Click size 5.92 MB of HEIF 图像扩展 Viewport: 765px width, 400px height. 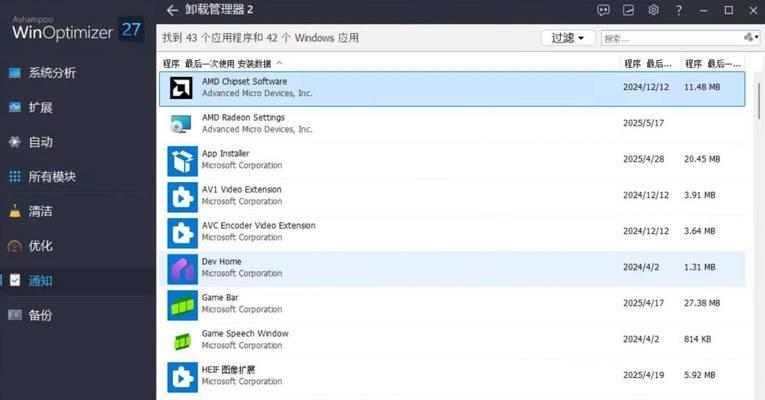click(699, 376)
